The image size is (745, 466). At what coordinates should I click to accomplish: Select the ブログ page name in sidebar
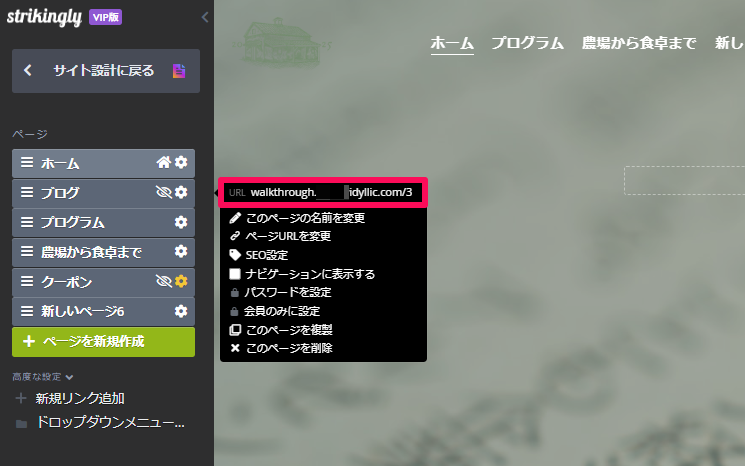[x=60, y=193]
